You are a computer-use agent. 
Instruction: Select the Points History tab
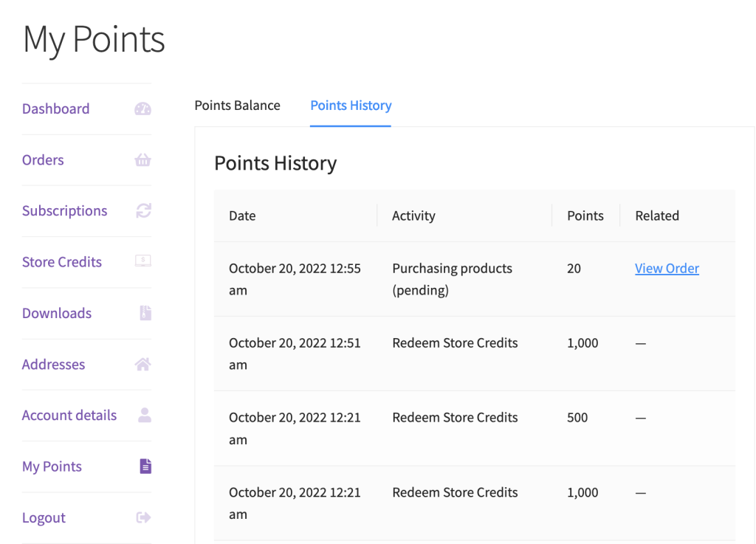point(351,106)
